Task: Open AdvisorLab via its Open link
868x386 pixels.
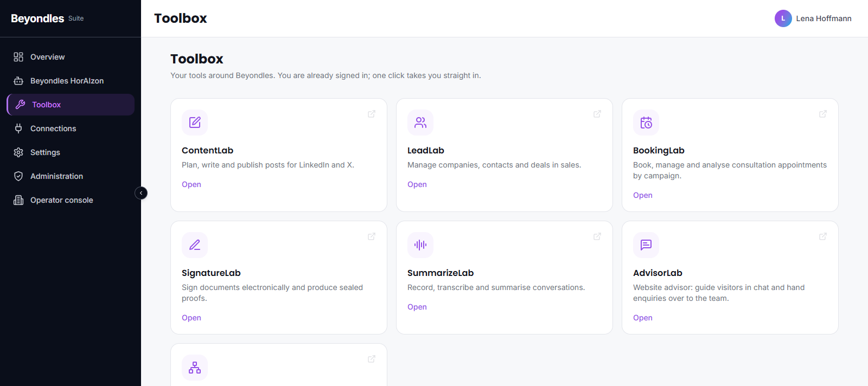Action: coord(643,318)
